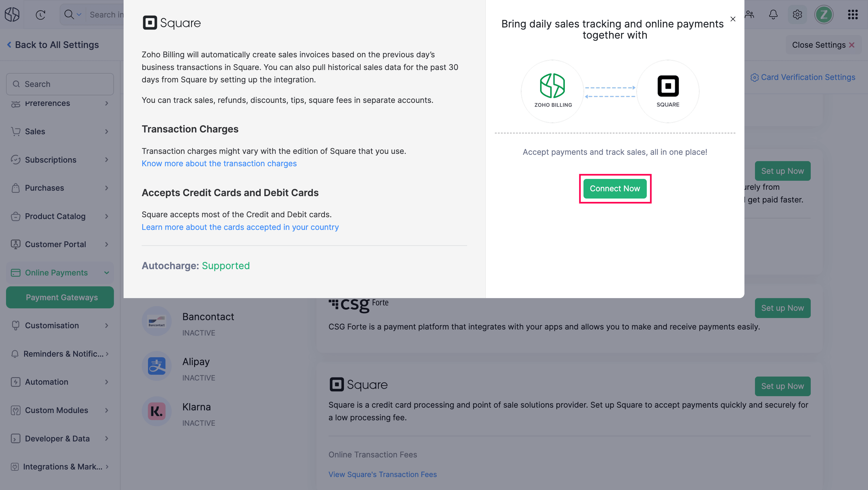Click the recent activity clock icon
Image resolution: width=868 pixels, height=490 pixels.
(x=40, y=14)
